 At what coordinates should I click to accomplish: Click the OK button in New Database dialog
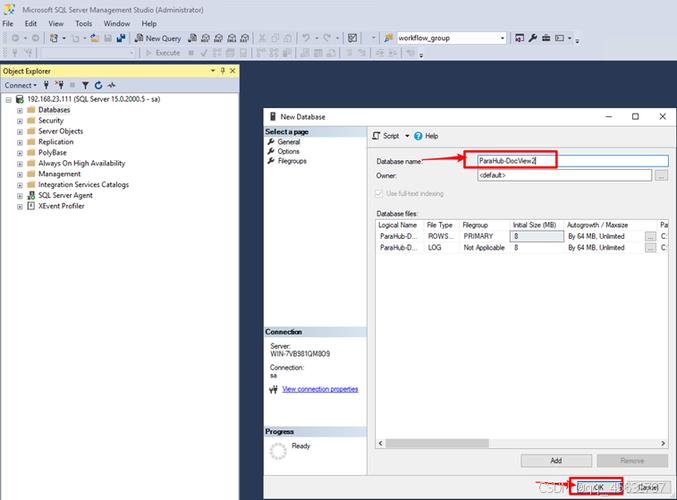click(598, 487)
